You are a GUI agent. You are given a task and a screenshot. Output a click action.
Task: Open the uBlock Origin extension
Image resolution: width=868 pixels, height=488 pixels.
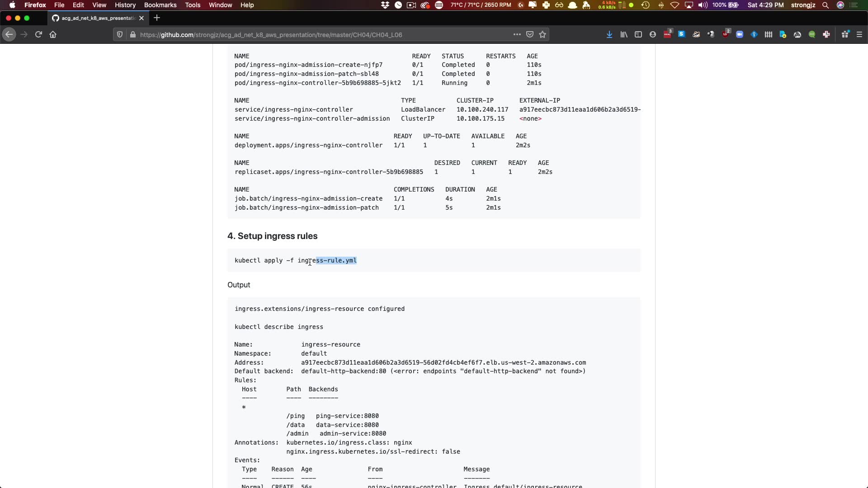click(x=726, y=34)
